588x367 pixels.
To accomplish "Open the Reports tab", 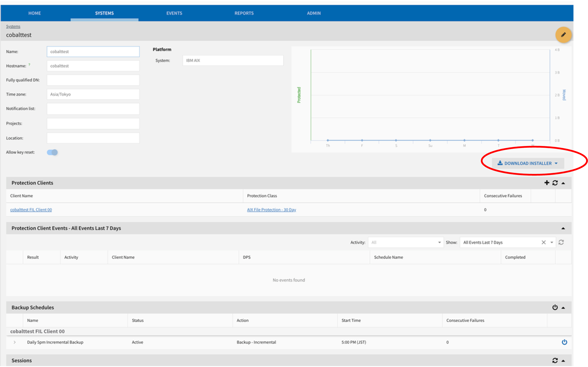I will pos(244,13).
